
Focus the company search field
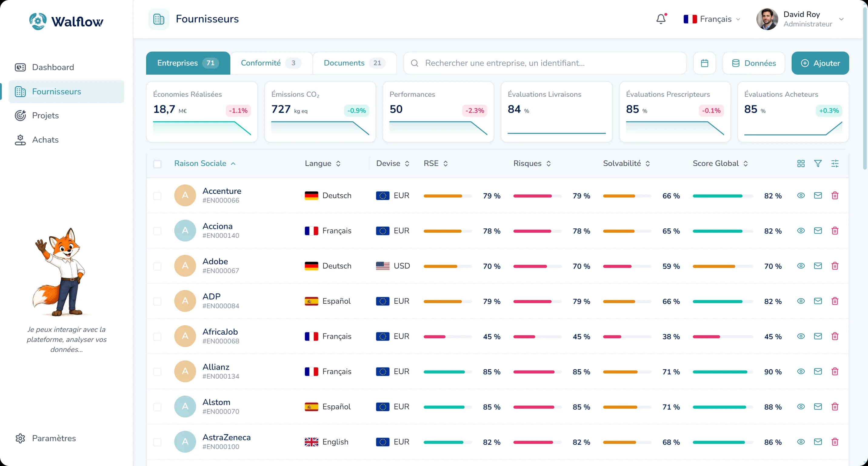tap(545, 63)
